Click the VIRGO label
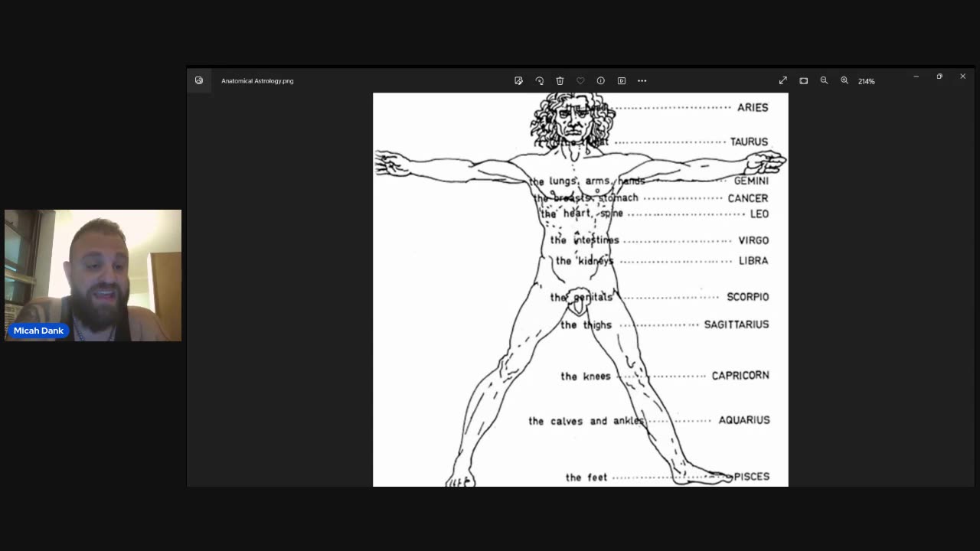The height and width of the screenshot is (551, 980). click(x=753, y=240)
